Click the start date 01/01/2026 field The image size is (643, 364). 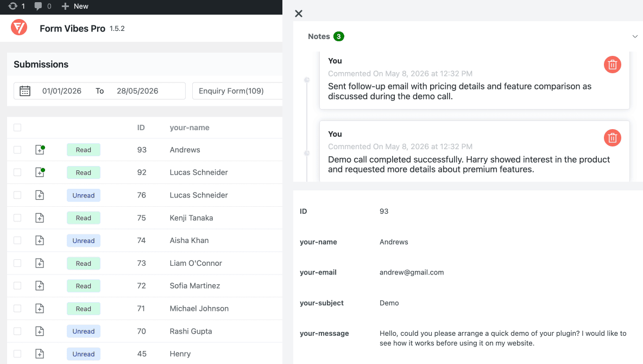[x=62, y=91]
